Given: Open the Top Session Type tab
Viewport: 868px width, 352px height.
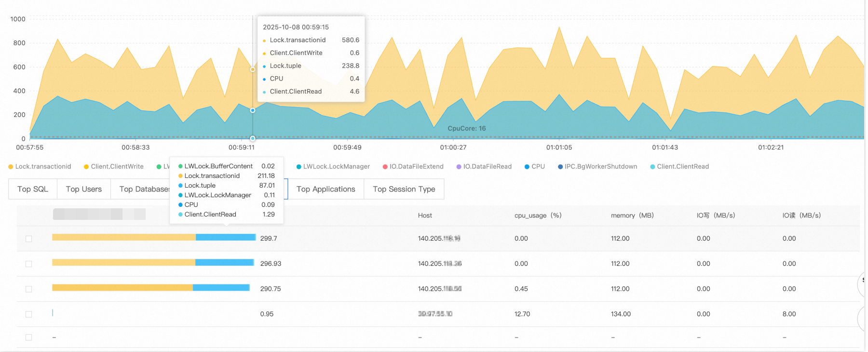Looking at the screenshot, I should 404,189.
